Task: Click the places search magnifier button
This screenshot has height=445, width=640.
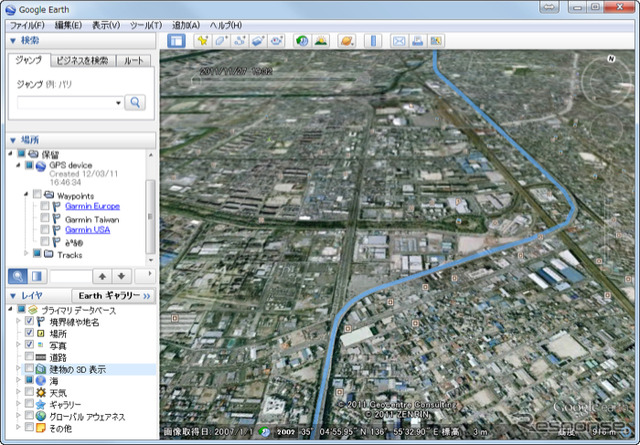Action: [x=18, y=276]
